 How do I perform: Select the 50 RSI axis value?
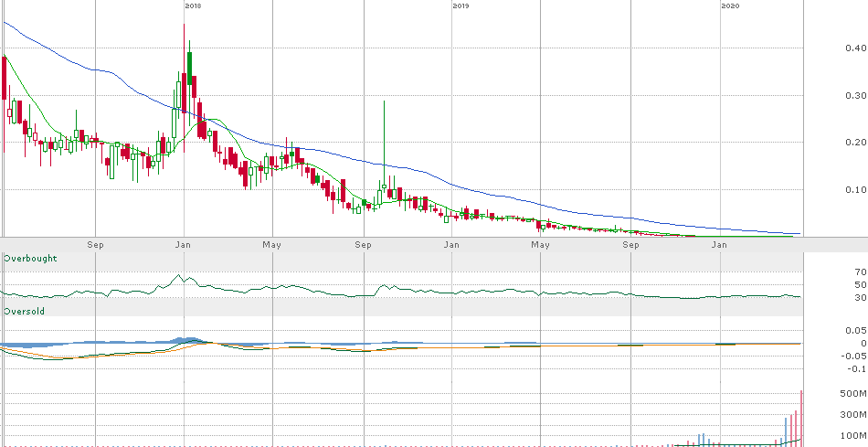pos(860,284)
